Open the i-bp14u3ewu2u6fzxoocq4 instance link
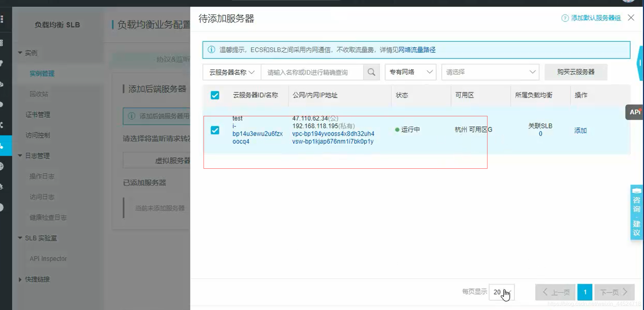This screenshot has width=644, height=310. point(257,134)
